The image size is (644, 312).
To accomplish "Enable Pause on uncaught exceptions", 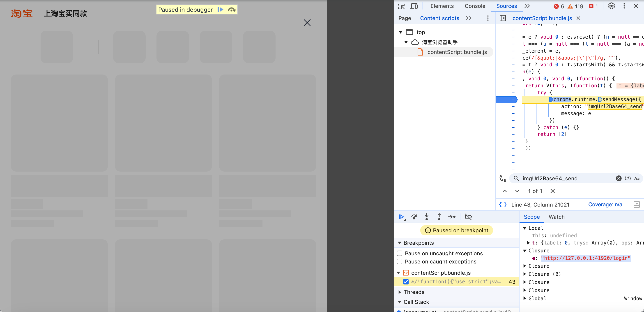I will pyautogui.click(x=400, y=253).
